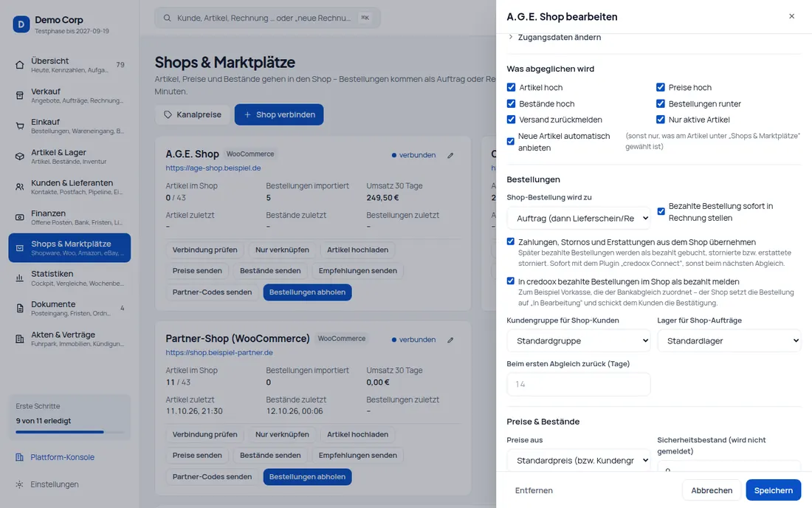This screenshot has width=812, height=508.
Task: Toggle Nur aktive Artikel checkbox
Action: coord(661,120)
